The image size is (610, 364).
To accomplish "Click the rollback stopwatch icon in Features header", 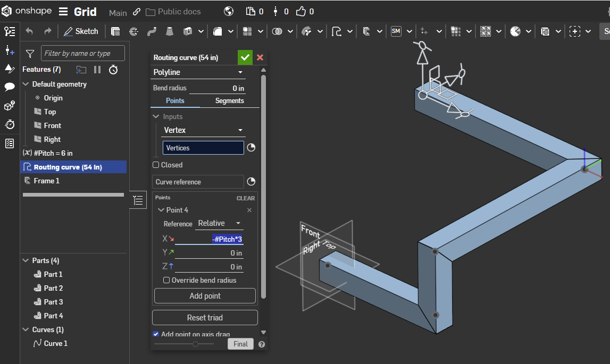I will point(113,70).
